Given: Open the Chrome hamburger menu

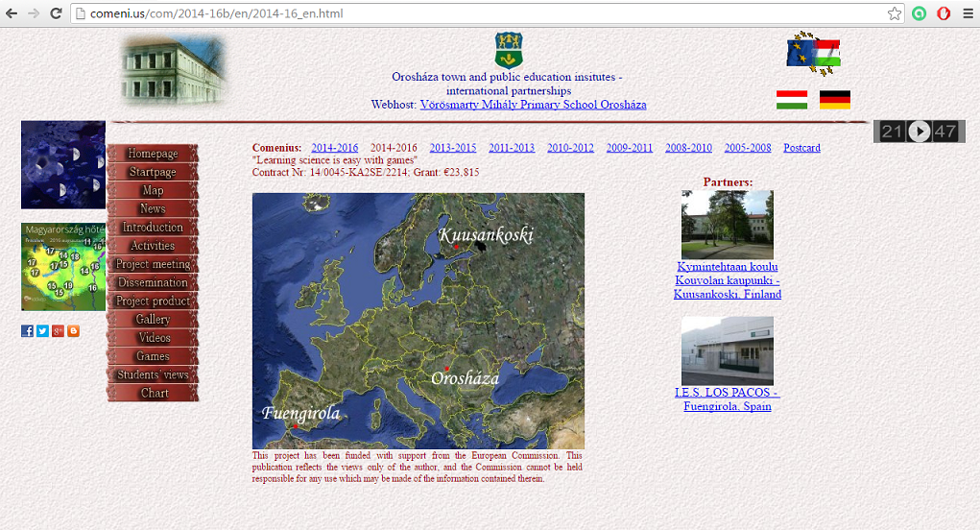Looking at the screenshot, I should coord(968,13).
